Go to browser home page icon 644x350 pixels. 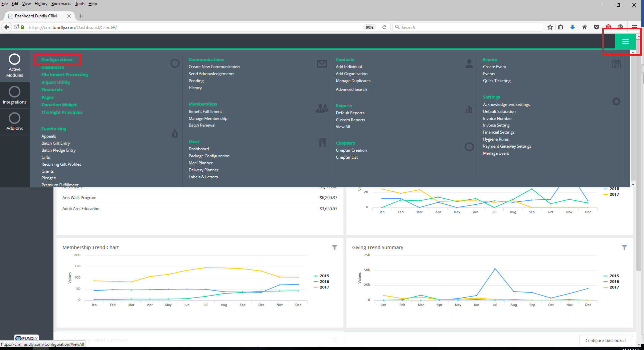[584, 27]
